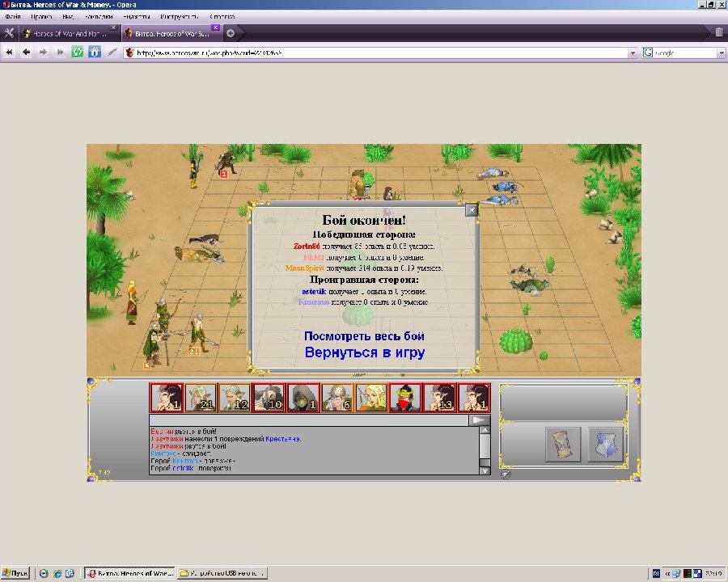
Task: Send chat message with arrow button
Action: [479, 420]
